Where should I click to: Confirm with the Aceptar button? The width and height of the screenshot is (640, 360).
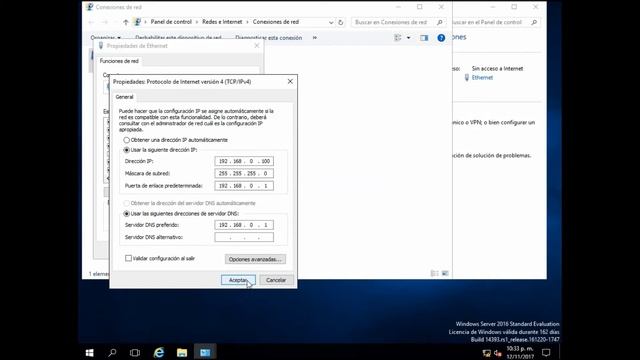[238, 280]
